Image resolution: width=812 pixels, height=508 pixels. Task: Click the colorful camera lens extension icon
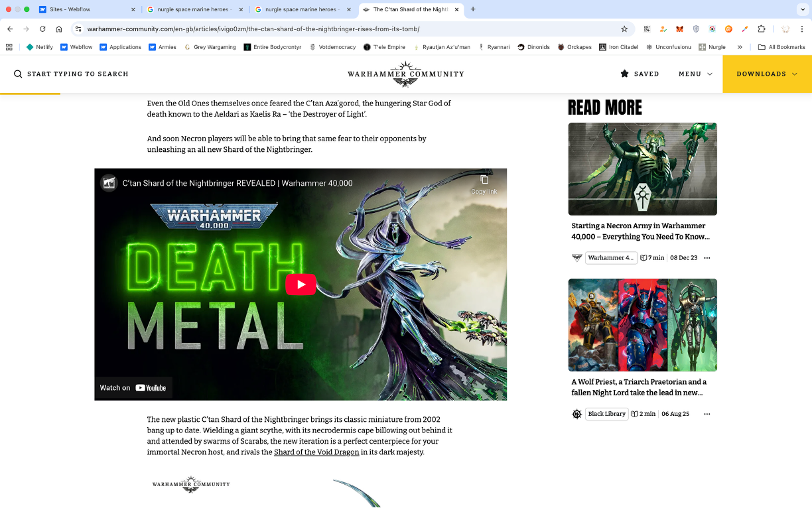coord(712,29)
